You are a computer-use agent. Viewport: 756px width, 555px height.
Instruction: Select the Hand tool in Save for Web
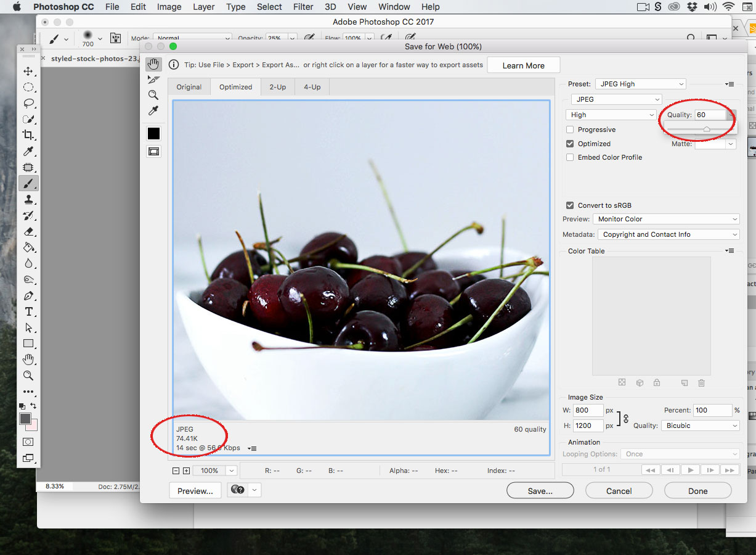[153, 64]
